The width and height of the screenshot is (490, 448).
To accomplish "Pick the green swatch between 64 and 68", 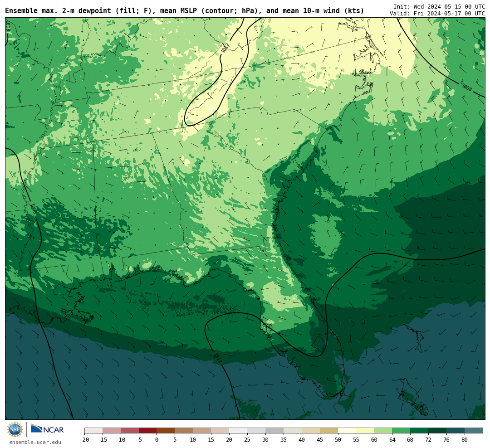I will [402, 431].
